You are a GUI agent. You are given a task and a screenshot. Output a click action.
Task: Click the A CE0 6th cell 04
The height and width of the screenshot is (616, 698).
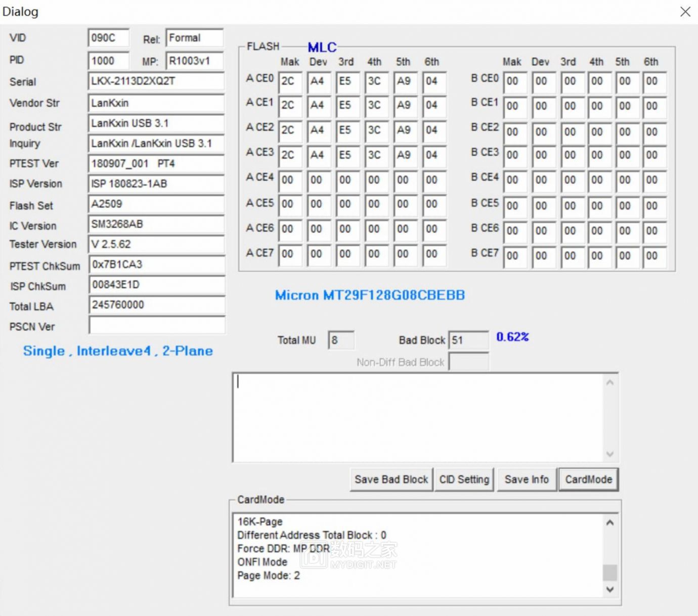tap(434, 82)
